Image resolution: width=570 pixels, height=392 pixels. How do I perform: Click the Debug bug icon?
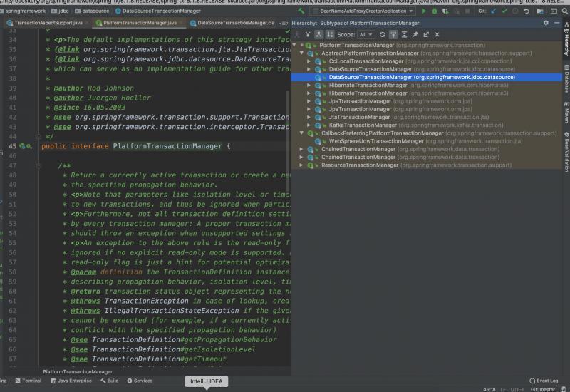[435, 11]
